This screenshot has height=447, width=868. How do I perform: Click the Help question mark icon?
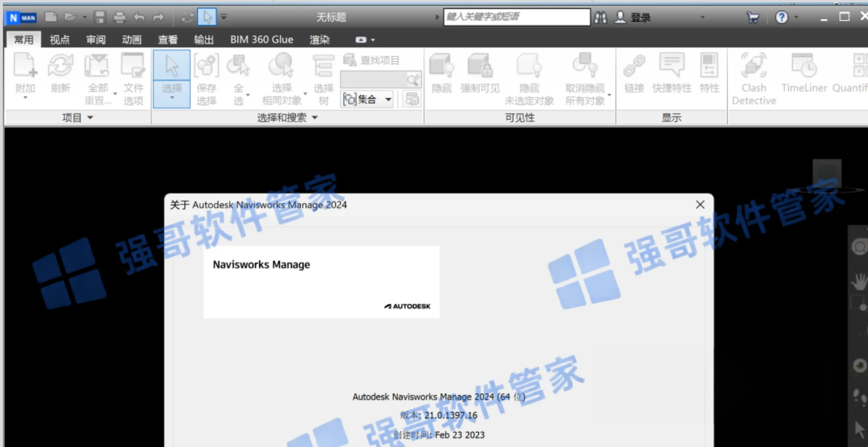point(781,17)
